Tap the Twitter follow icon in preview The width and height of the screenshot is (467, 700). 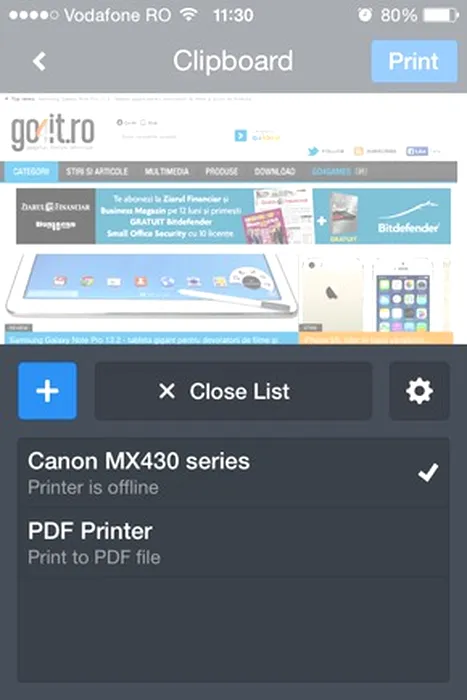[x=313, y=151]
